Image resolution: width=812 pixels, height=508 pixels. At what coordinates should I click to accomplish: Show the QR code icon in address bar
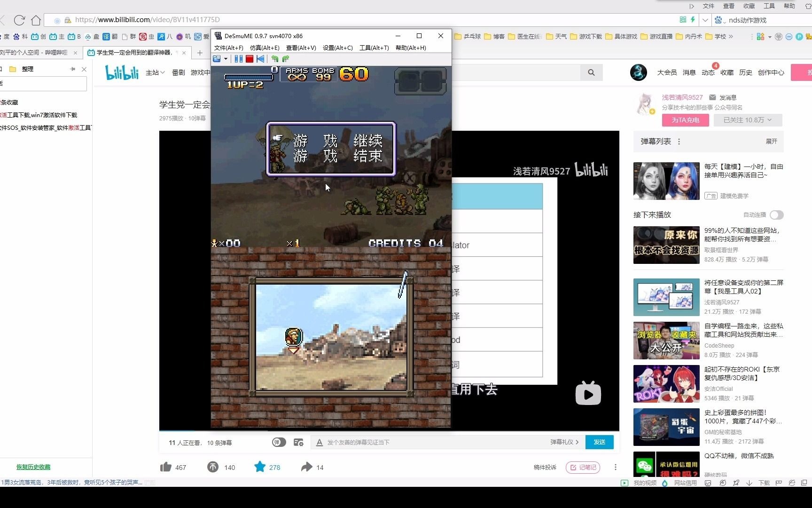[x=683, y=20]
